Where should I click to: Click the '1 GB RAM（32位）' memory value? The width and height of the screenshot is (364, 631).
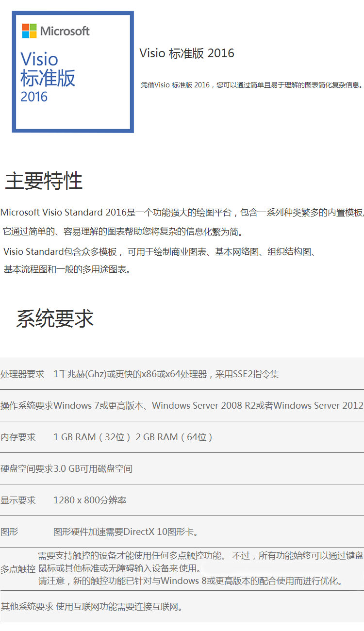click(133, 437)
